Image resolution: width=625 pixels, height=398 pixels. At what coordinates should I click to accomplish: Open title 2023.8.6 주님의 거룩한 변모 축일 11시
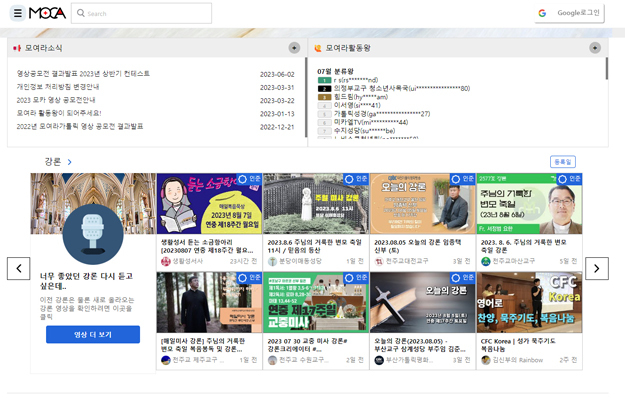[x=314, y=246]
